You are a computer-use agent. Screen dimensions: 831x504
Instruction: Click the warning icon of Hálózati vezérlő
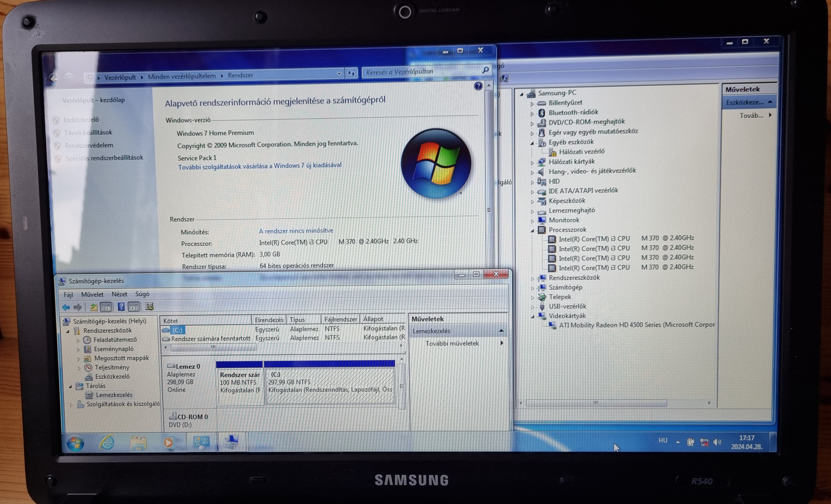coord(553,152)
